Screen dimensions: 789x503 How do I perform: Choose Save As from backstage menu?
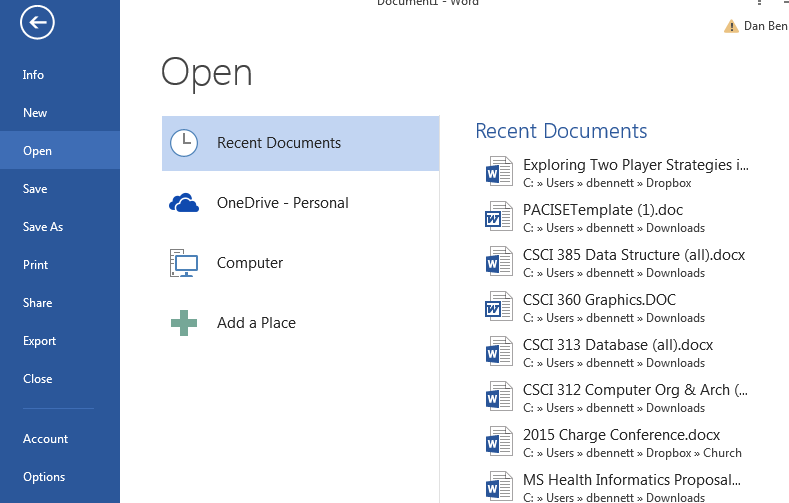[x=43, y=227]
